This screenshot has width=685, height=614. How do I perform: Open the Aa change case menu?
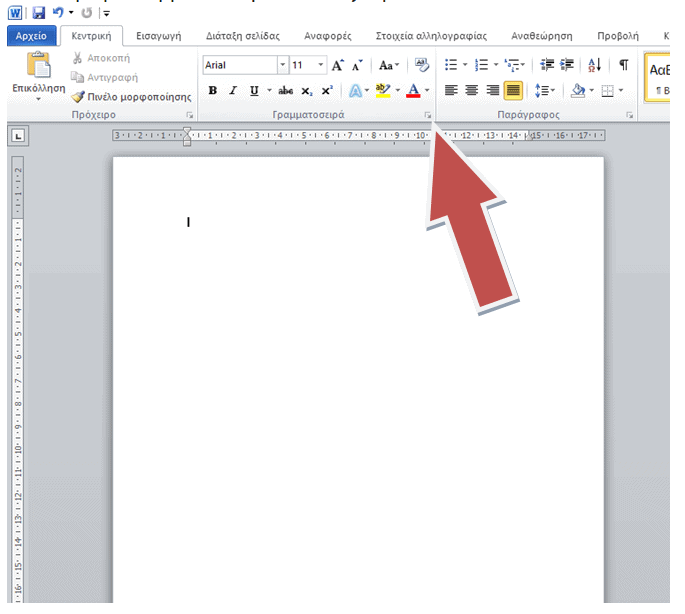pyautogui.click(x=388, y=65)
